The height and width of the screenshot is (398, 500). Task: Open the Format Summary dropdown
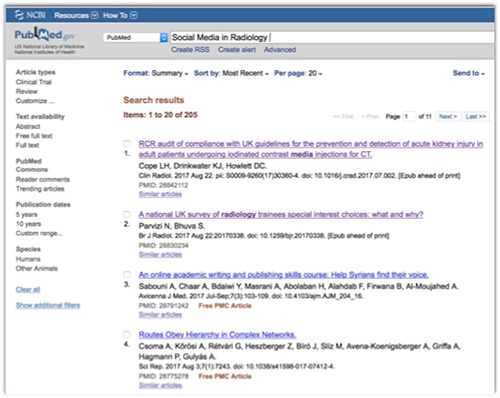[x=156, y=73]
